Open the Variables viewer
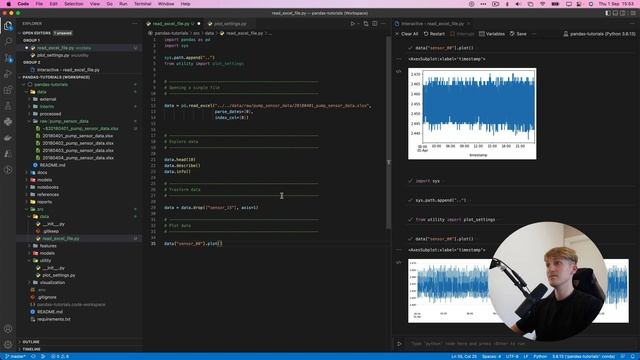The width and height of the screenshot is (640, 360). (492, 34)
